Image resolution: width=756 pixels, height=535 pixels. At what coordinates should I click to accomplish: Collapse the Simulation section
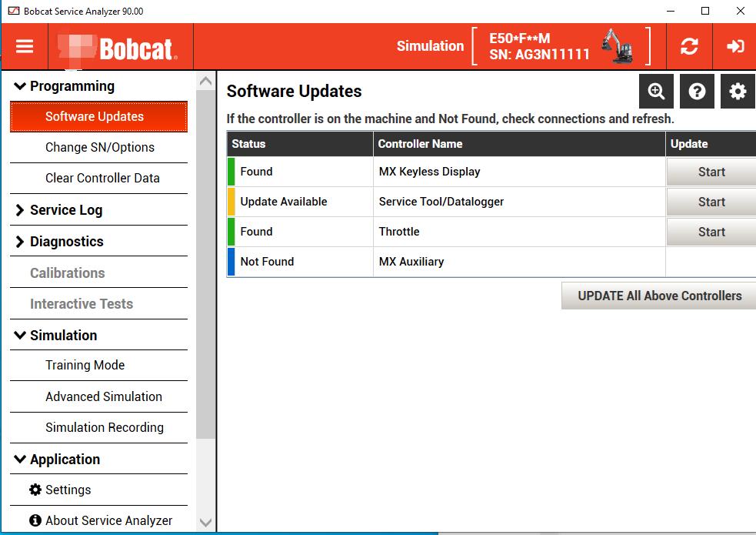[20, 335]
